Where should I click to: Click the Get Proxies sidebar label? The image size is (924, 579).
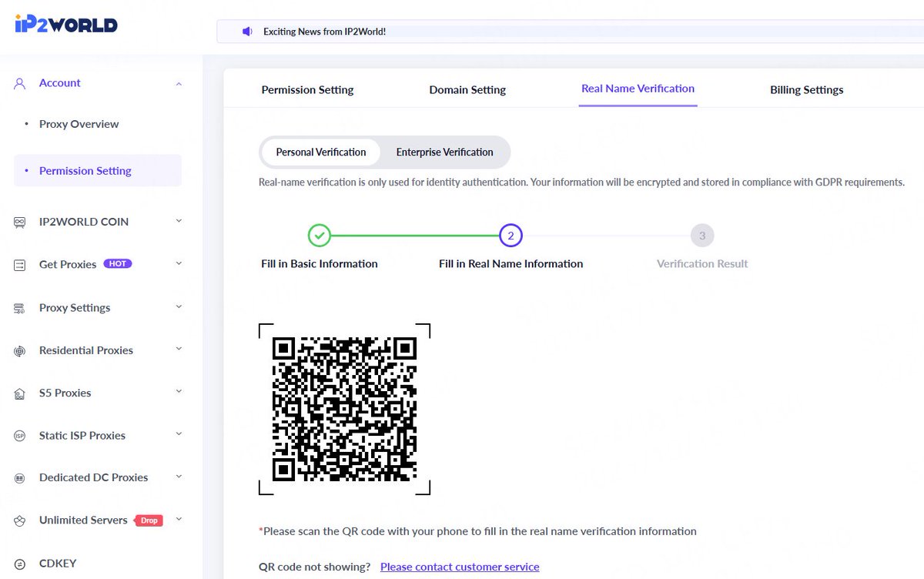pyautogui.click(x=68, y=264)
